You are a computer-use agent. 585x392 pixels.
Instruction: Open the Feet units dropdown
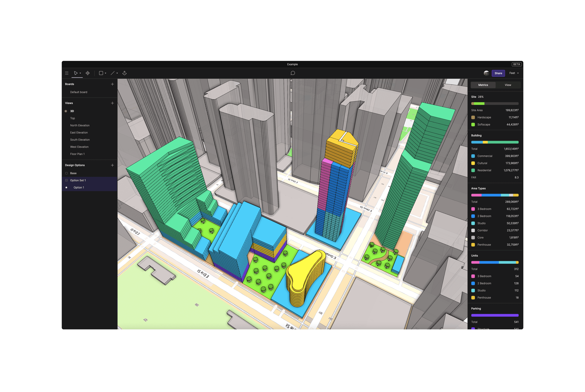pyautogui.click(x=514, y=73)
